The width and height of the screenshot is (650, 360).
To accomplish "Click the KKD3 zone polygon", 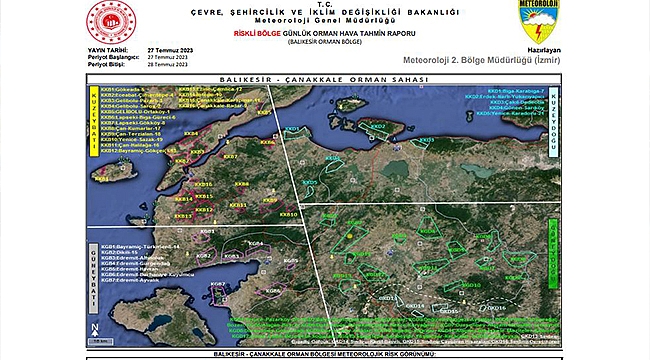I will [x=421, y=144].
